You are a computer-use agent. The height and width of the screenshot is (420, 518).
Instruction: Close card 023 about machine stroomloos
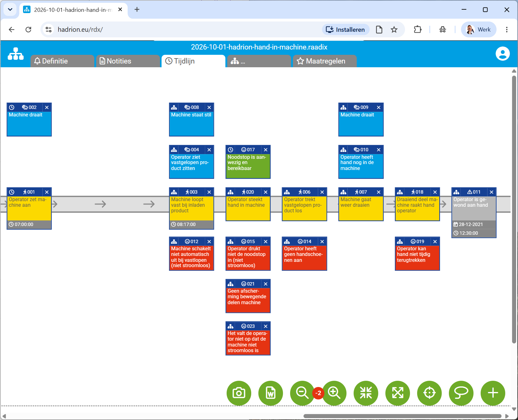(266, 326)
